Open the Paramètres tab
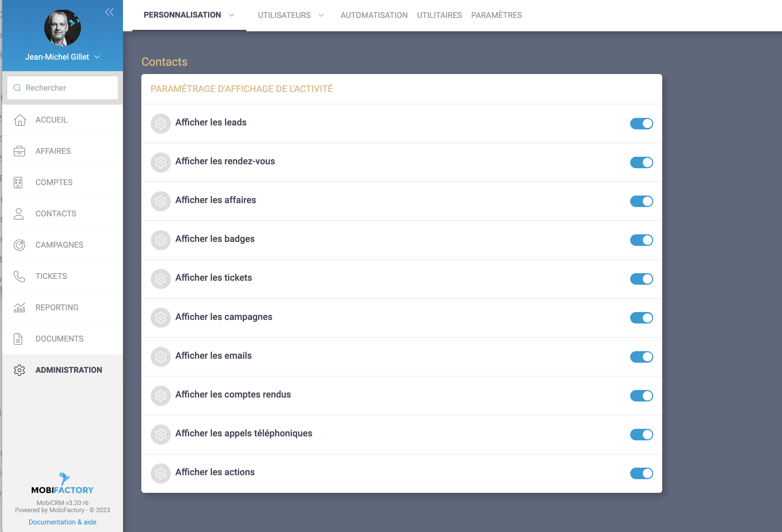Viewport: 782px width, 532px height. [496, 15]
